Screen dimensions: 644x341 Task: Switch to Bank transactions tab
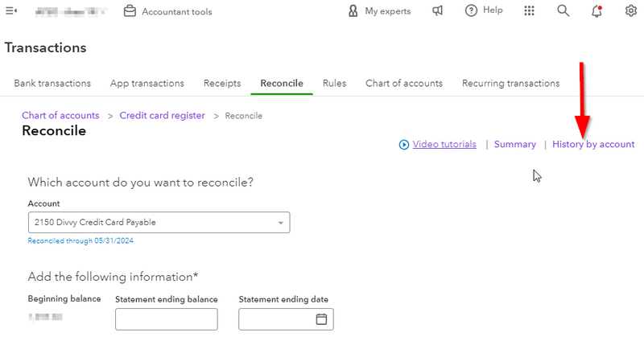52,83
